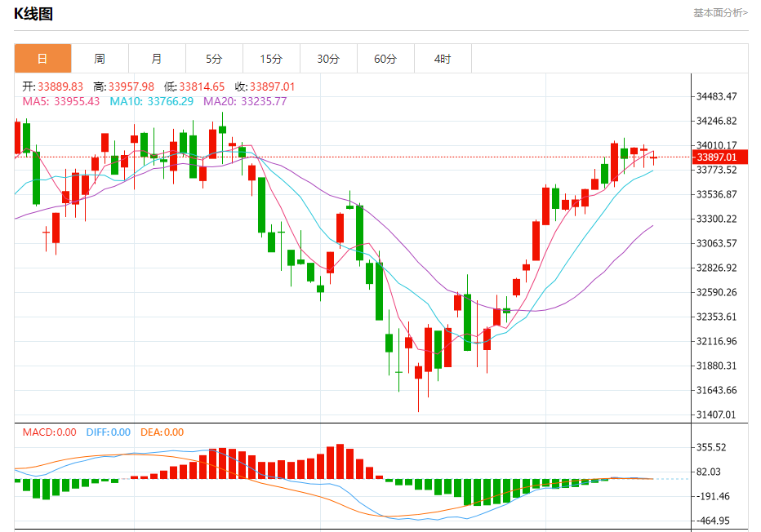This screenshot has height=532, width=761.
Task: Click the 32353.61 price axis label
Action: (716, 317)
